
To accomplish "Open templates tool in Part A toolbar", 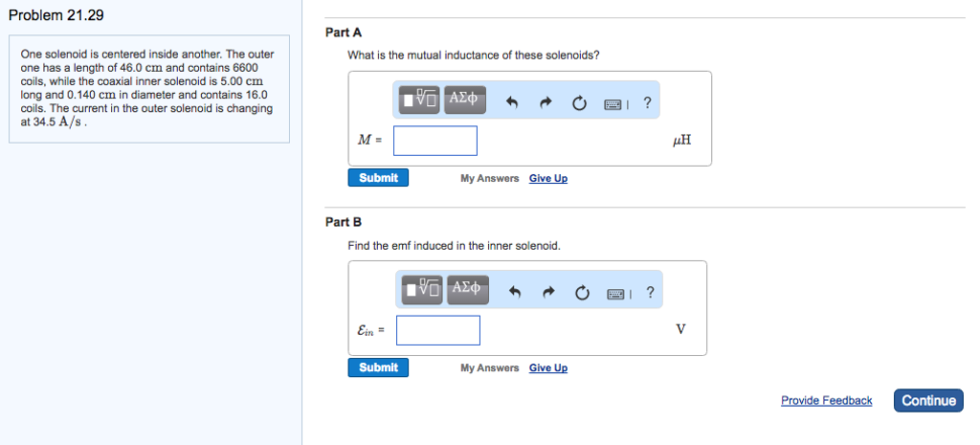I will 420,100.
